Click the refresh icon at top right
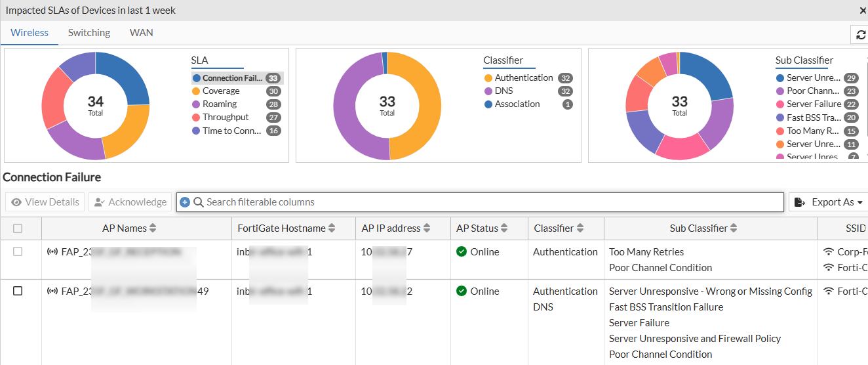868x365 pixels. (861, 35)
